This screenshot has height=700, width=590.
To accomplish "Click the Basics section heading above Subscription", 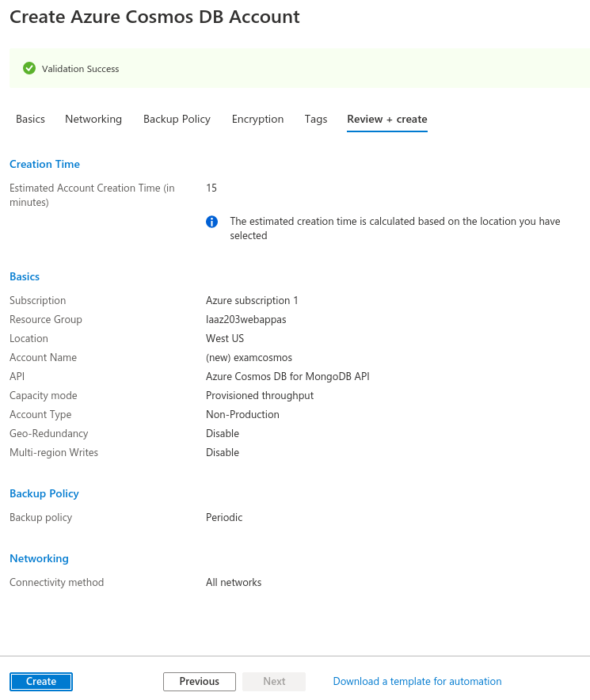I will pyautogui.click(x=25, y=276).
